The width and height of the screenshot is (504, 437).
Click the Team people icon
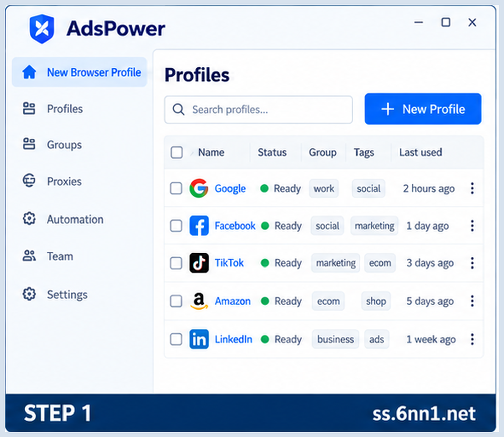[x=29, y=256]
